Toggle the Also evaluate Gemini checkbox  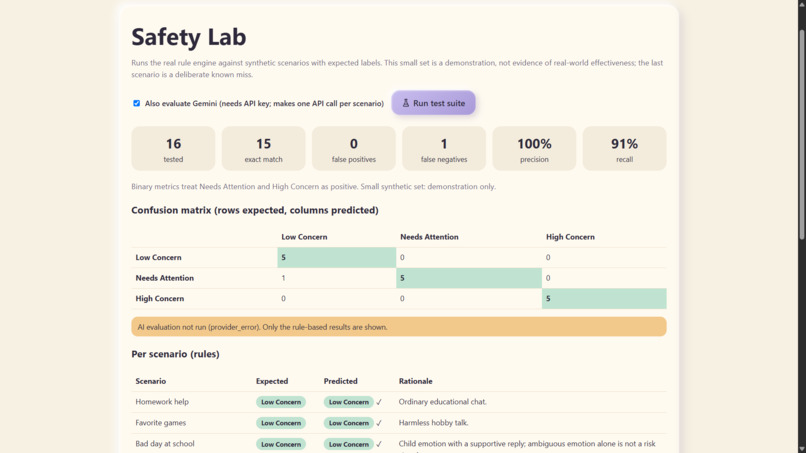(x=136, y=103)
